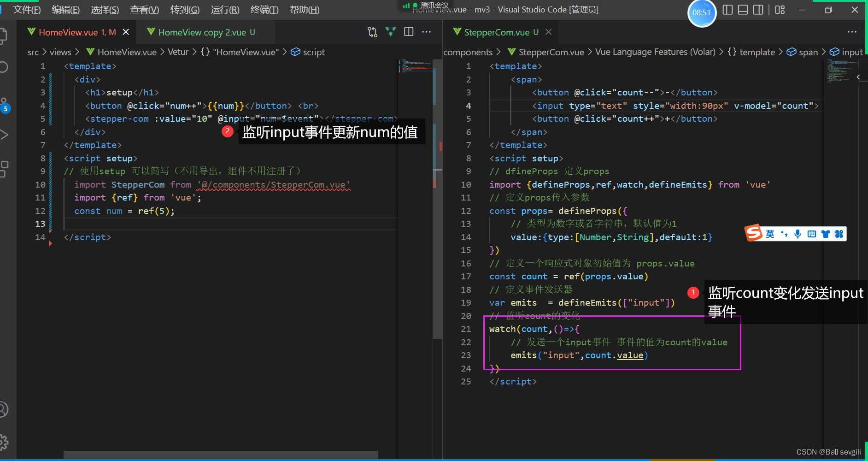Open the Source Control activity bar icon
The height and width of the screenshot is (461, 868).
click(4, 105)
